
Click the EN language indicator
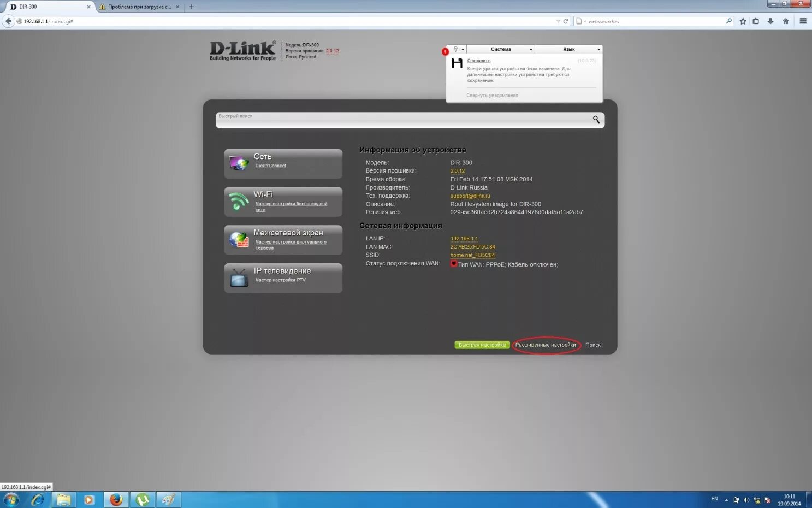(714, 499)
